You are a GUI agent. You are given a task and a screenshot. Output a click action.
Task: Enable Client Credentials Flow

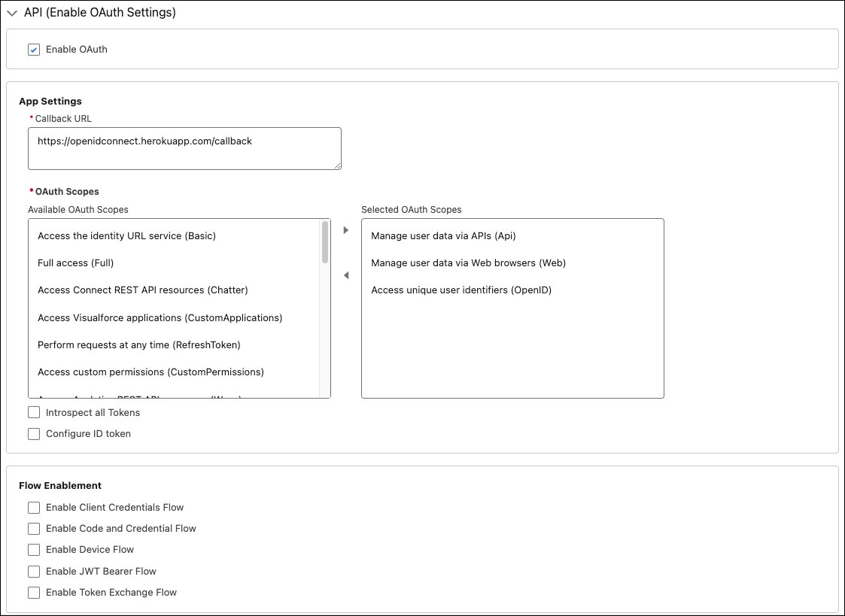coord(33,508)
